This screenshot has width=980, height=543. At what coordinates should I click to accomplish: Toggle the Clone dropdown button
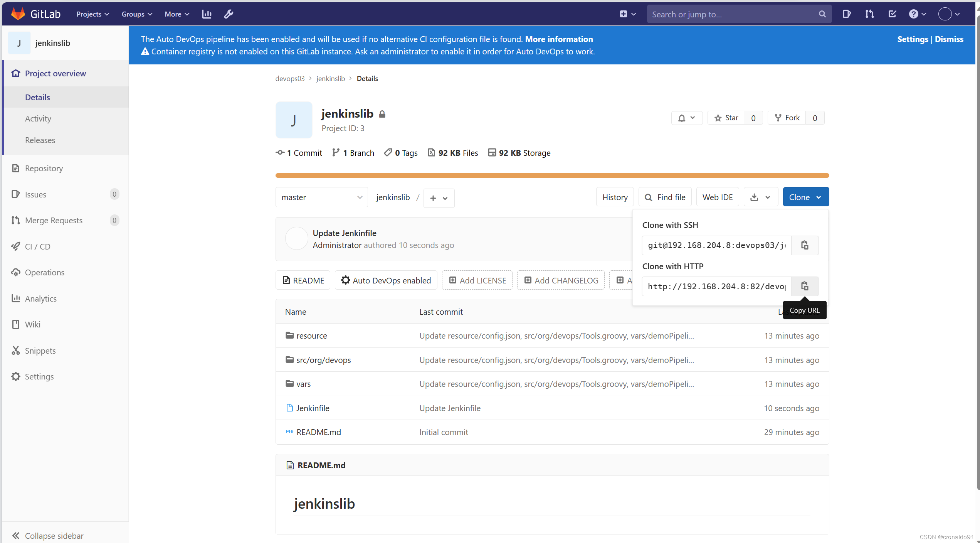click(806, 197)
